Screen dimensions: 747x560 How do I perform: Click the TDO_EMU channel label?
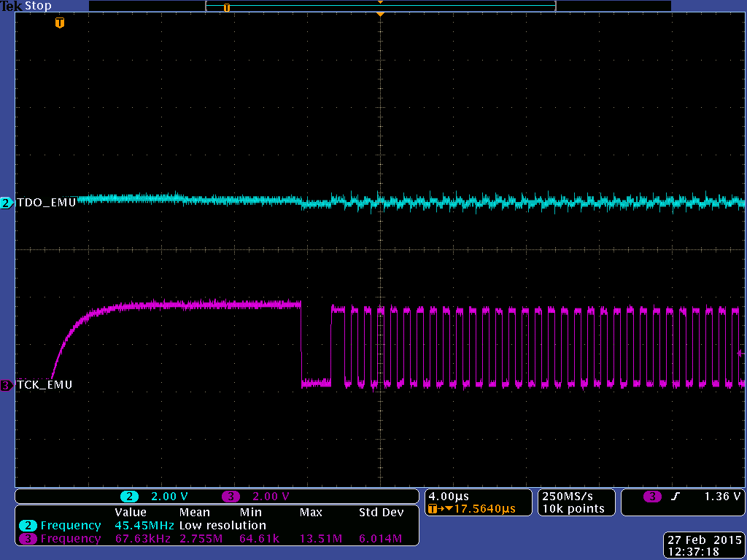click(x=46, y=203)
